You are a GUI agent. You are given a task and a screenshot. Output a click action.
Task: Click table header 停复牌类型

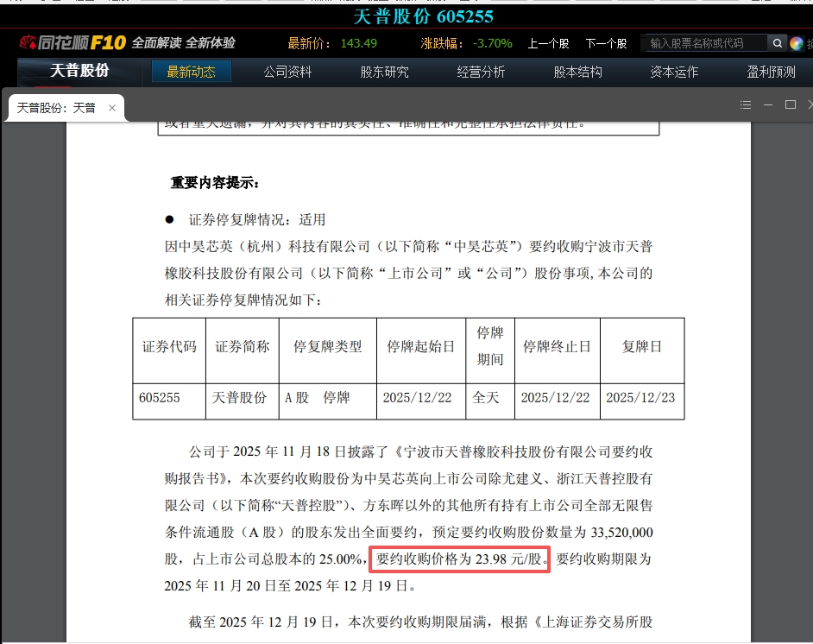[x=328, y=346]
